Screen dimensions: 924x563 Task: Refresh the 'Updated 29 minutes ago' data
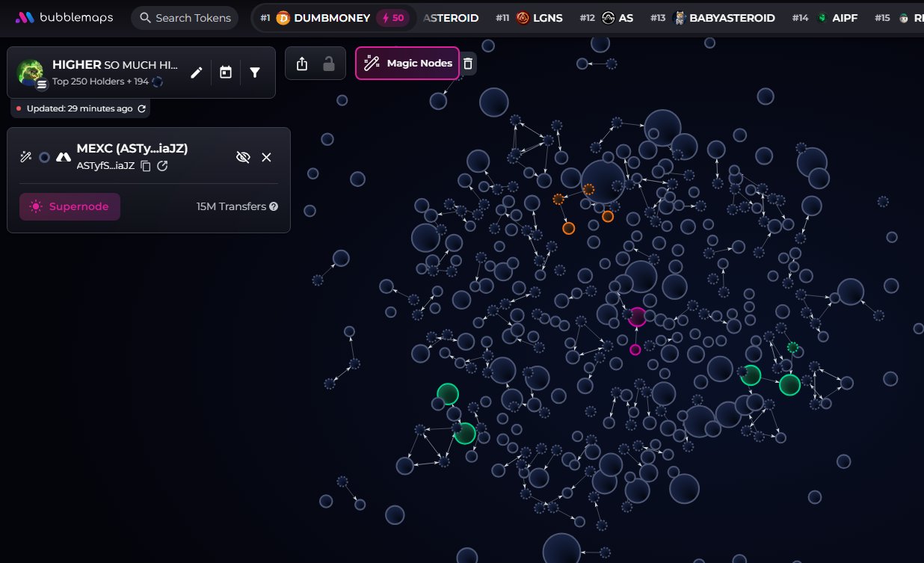[x=141, y=108]
